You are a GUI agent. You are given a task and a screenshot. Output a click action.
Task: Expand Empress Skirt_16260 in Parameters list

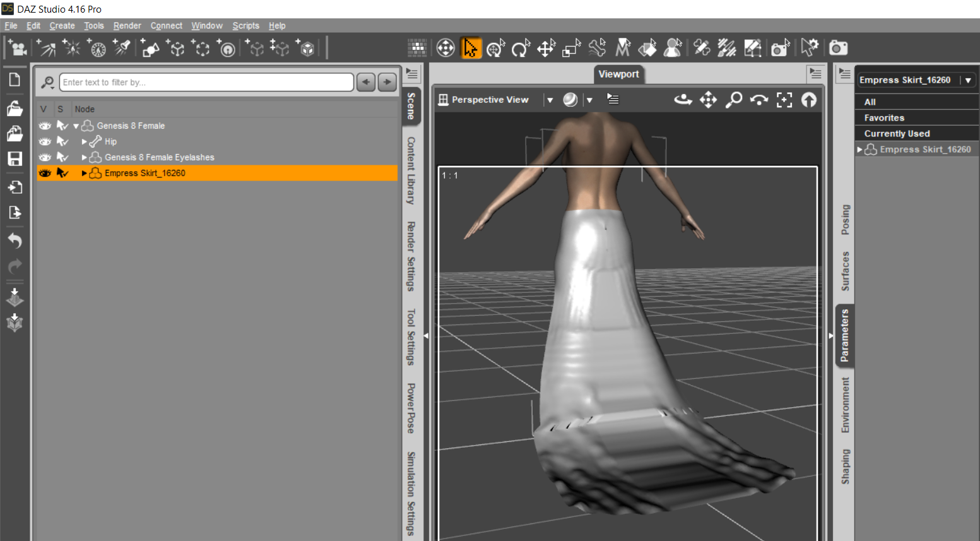(859, 150)
